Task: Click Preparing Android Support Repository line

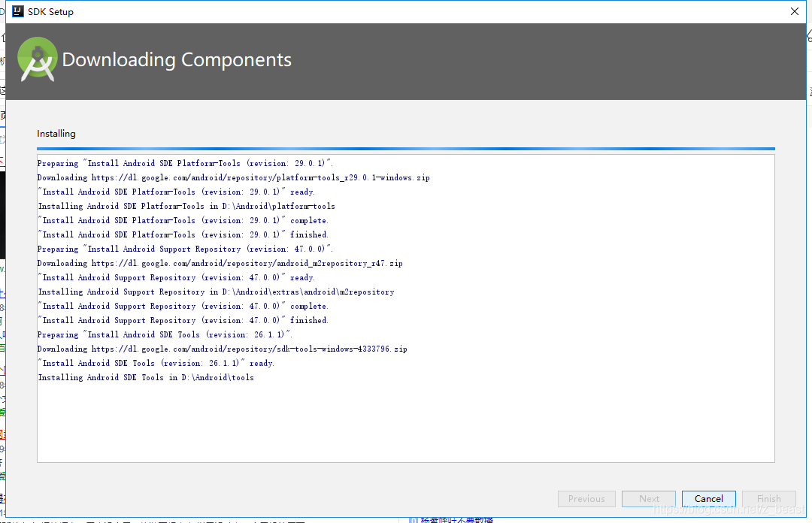Action: 185,249
